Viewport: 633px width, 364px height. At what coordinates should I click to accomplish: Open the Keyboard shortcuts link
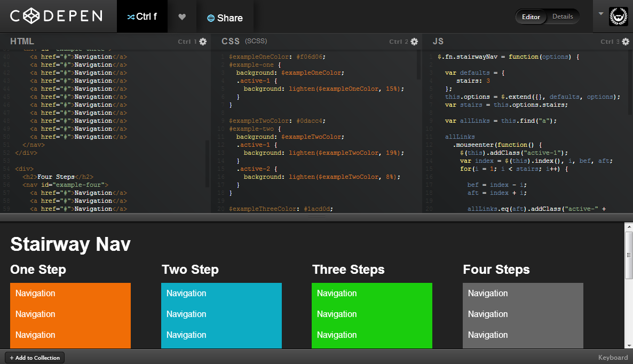(612, 357)
